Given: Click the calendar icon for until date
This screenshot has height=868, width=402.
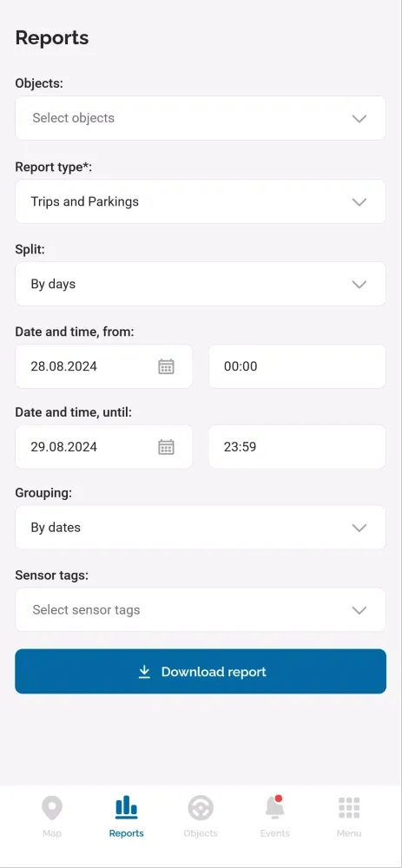Looking at the screenshot, I should click(x=166, y=447).
